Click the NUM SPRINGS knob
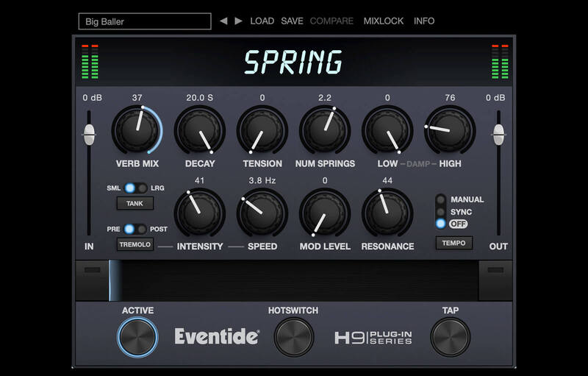This screenshot has width=588, height=376. click(x=325, y=130)
